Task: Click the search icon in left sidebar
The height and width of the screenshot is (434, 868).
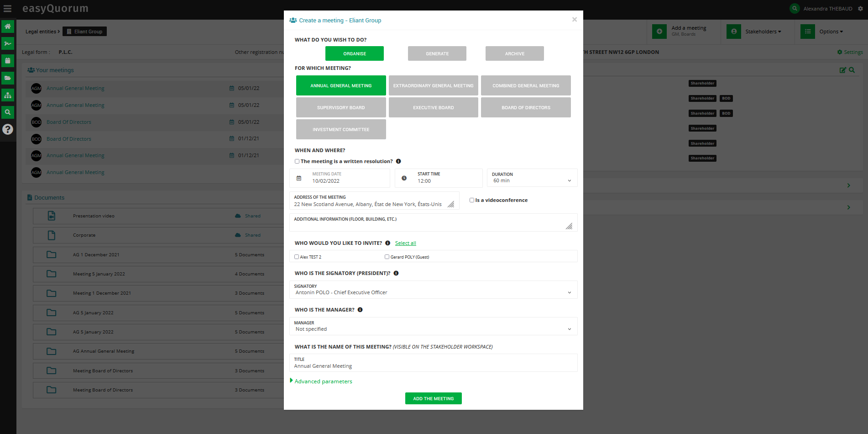Action: coord(8,112)
